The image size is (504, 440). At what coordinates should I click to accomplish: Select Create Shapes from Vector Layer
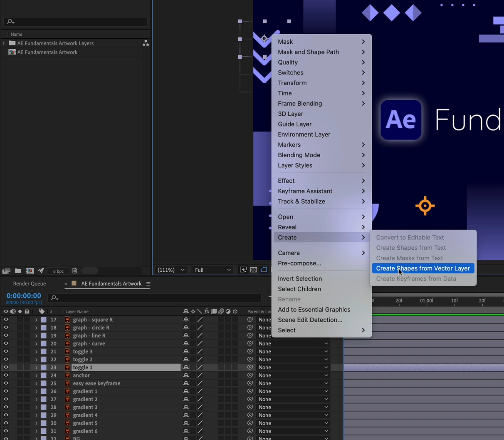[x=422, y=268]
